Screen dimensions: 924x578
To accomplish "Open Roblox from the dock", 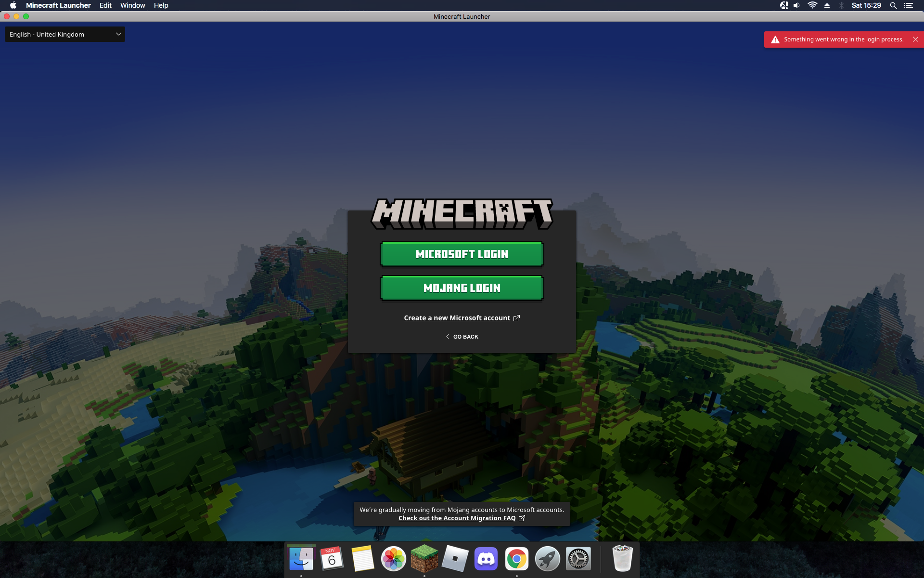I will [x=455, y=559].
